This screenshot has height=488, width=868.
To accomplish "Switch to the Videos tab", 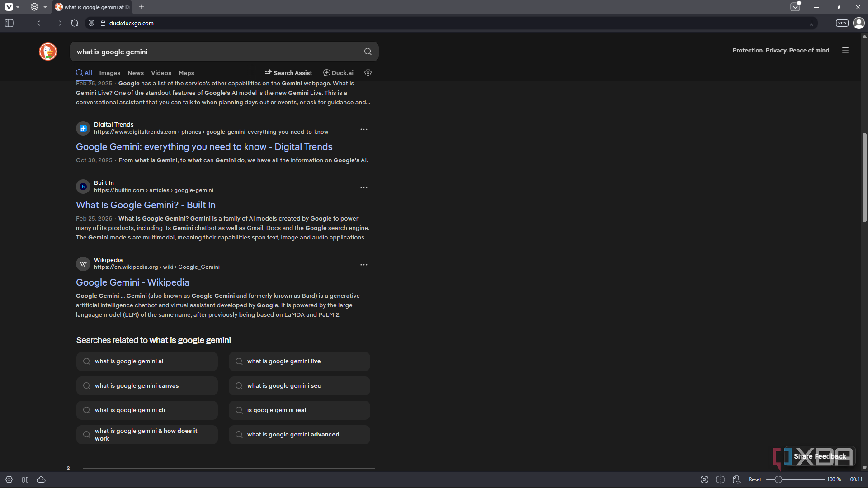I will tap(161, 73).
